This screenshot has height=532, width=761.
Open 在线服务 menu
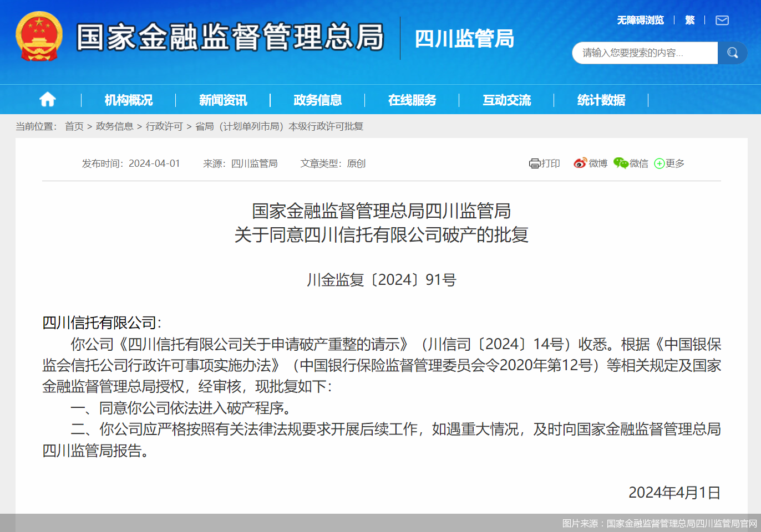pos(412,100)
